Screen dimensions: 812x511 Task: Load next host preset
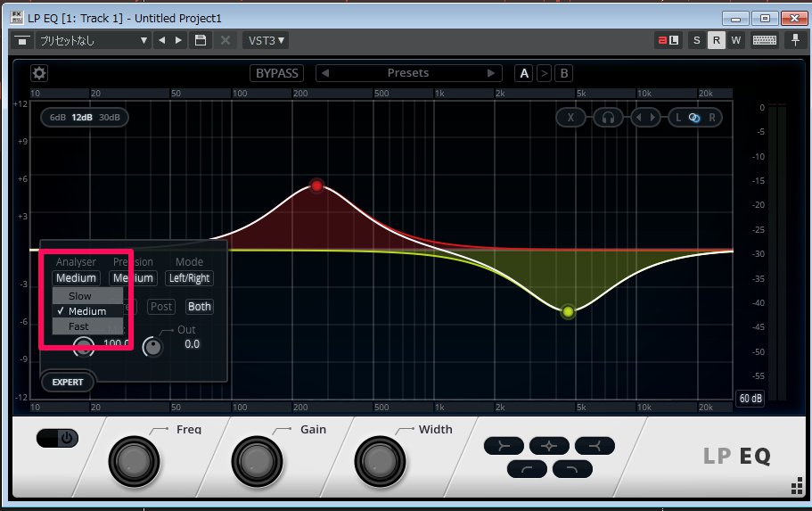pyautogui.click(x=178, y=40)
